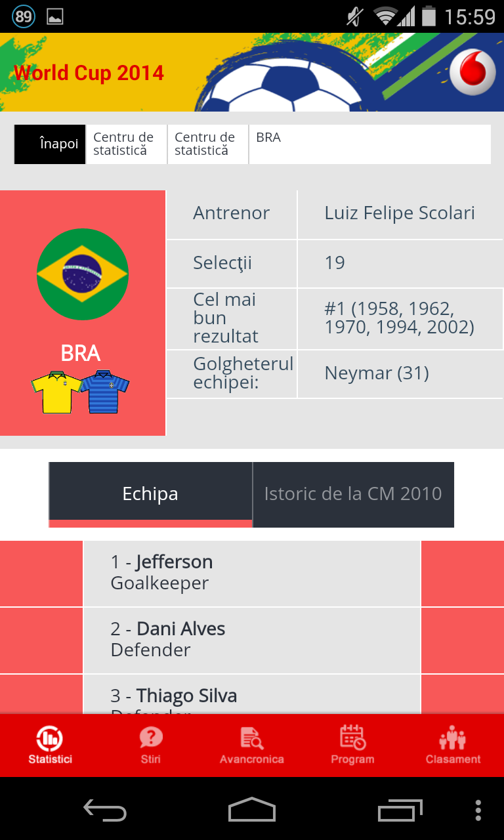Image resolution: width=504 pixels, height=840 pixels.
Task: Switch to Istoric de la CM 2010 tab
Action: (x=353, y=494)
